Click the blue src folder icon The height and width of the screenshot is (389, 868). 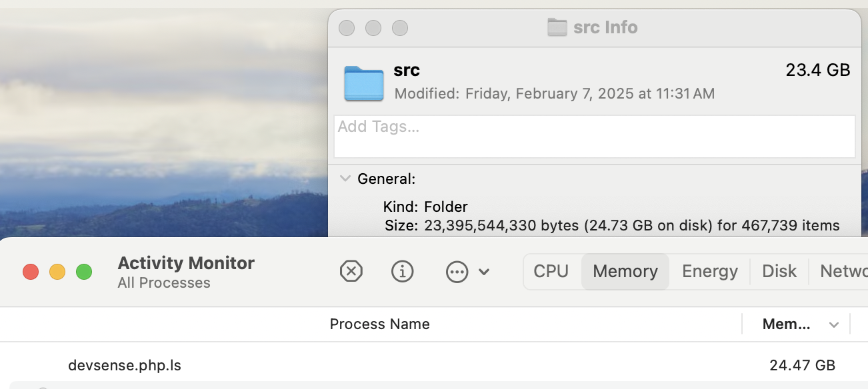pyautogui.click(x=364, y=83)
